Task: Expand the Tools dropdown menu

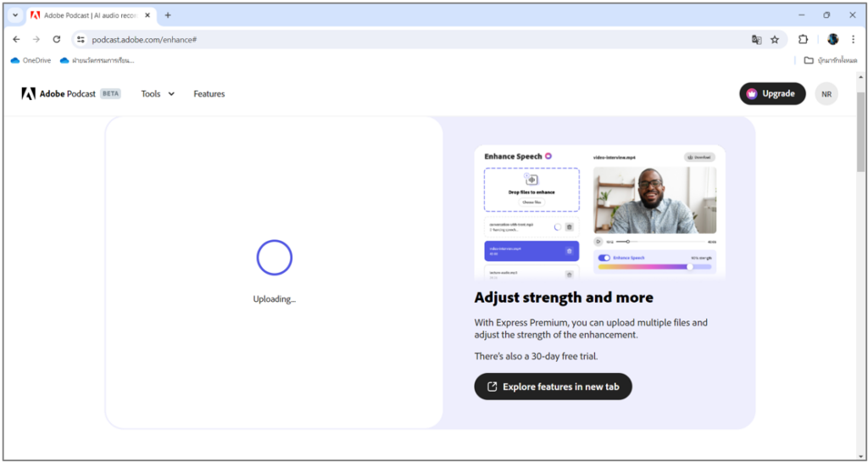Action: coord(158,94)
